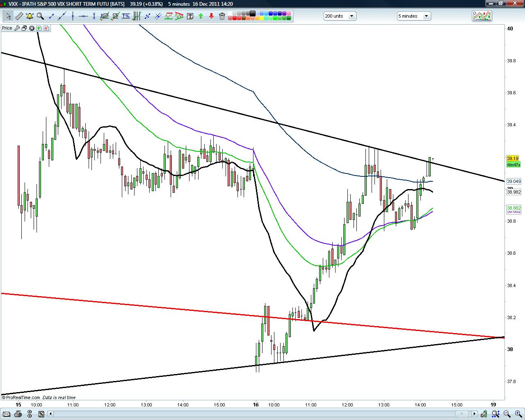Click the green chart icon at bottom right

484,414
